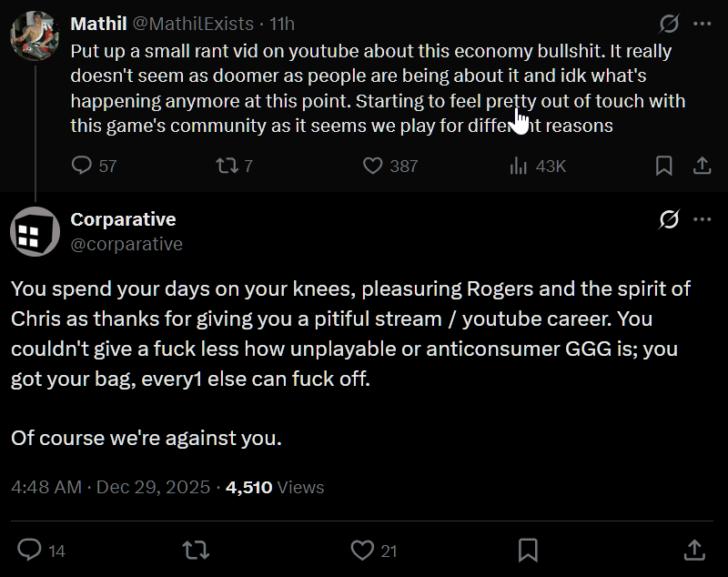728x577 pixels.
Task: Reply to Corparative's post with 14 replies
Action: (x=30, y=550)
